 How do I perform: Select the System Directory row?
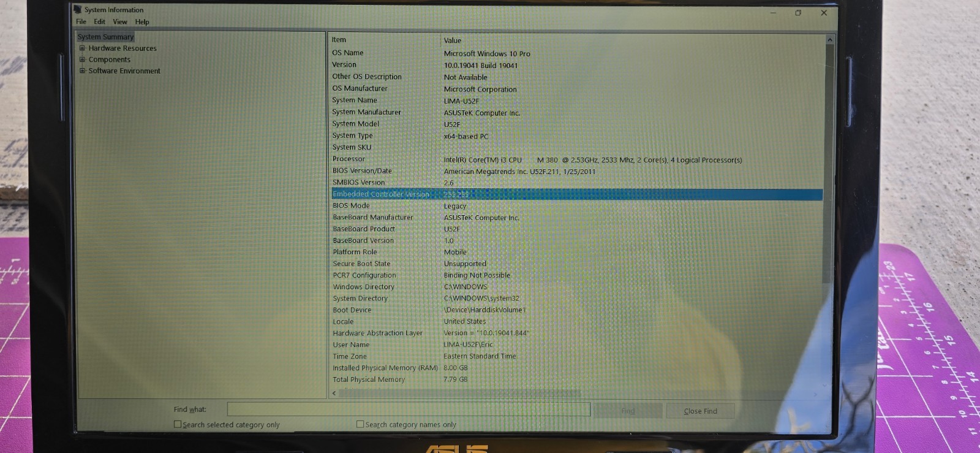[x=576, y=299]
